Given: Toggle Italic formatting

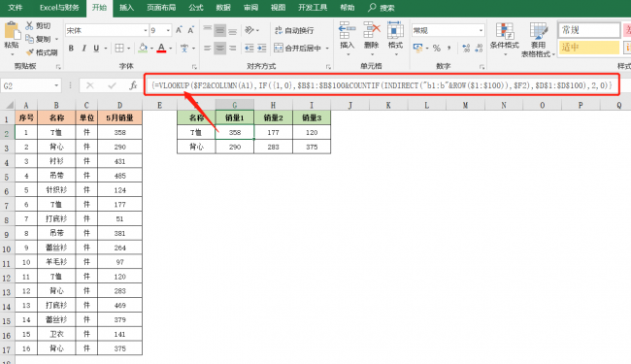Looking at the screenshot, I should click(x=83, y=49).
